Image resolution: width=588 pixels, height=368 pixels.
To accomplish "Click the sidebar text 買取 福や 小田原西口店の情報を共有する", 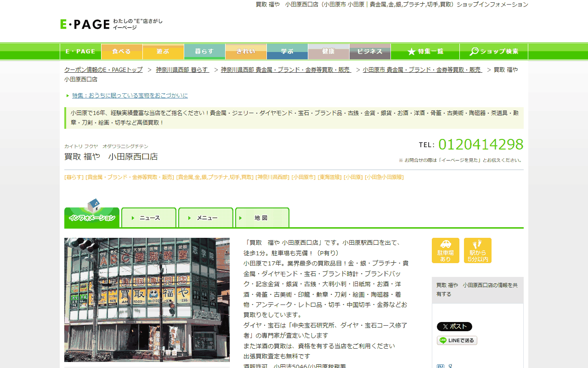I will point(477,290).
